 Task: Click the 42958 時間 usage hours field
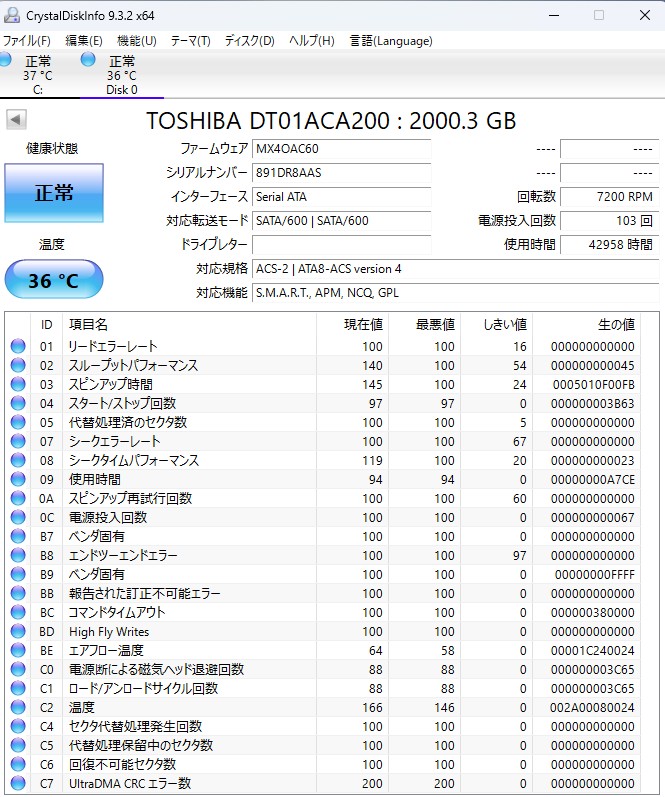tap(609, 244)
